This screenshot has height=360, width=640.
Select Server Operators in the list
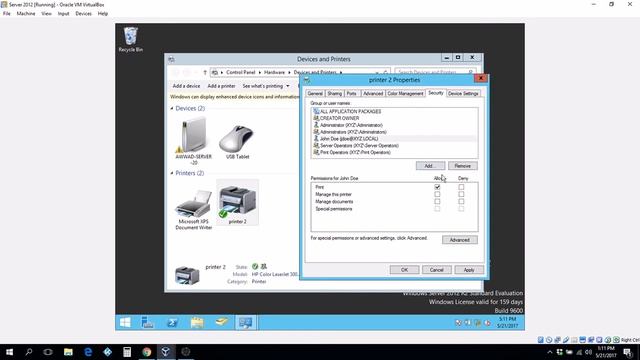pyautogui.click(x=394, y=146)
